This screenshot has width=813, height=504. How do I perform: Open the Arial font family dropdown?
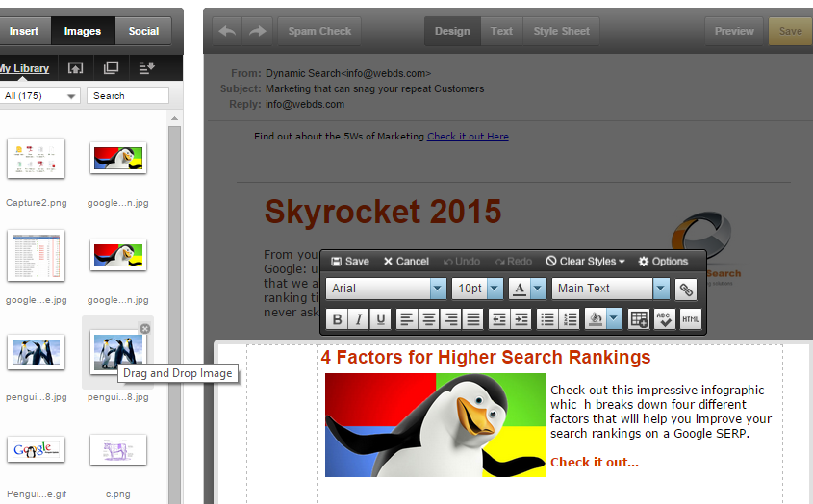pyautogui.click(x=438, y=289)
